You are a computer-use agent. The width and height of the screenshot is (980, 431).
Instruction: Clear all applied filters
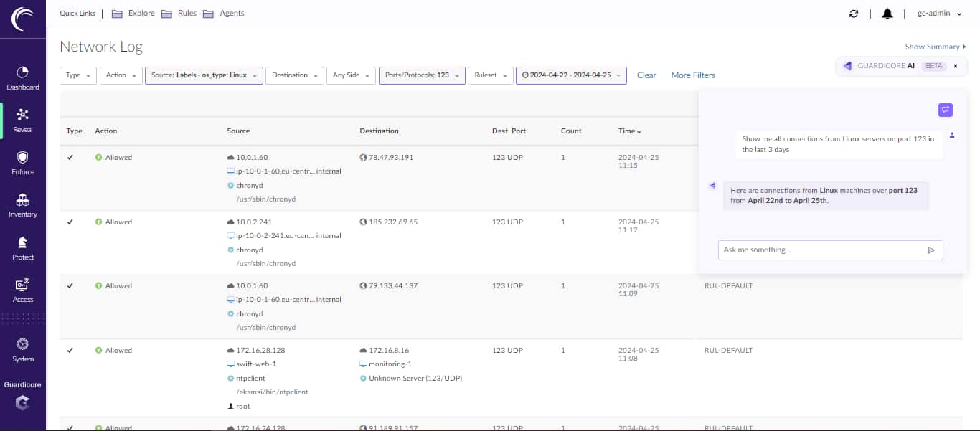tap(646, 75)
